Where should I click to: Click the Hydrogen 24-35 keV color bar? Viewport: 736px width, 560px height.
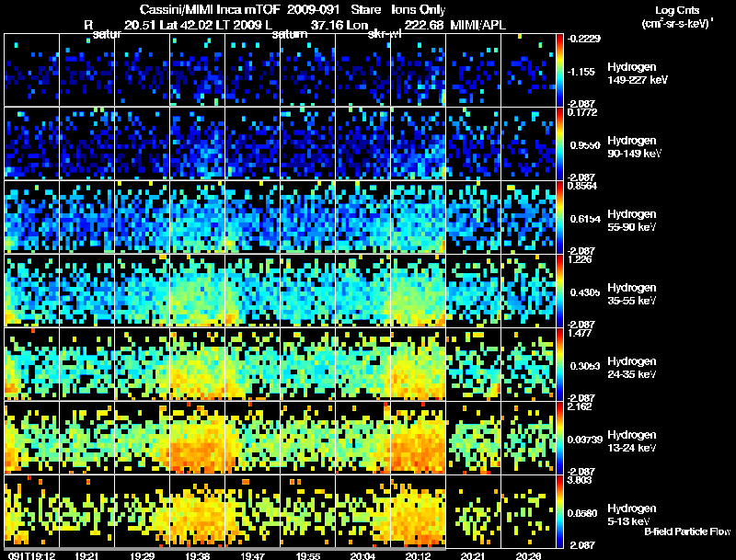pyautogui.click(x=559, y=365)
